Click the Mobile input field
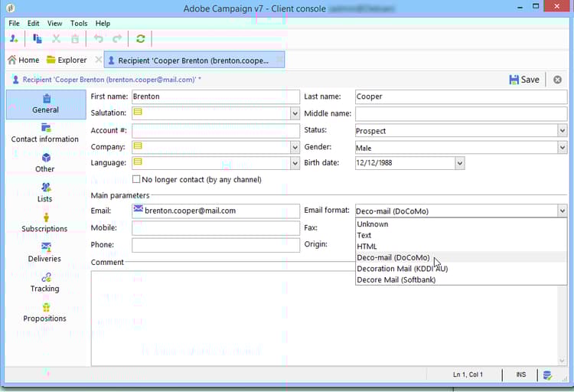 click(x=216, y=228)
